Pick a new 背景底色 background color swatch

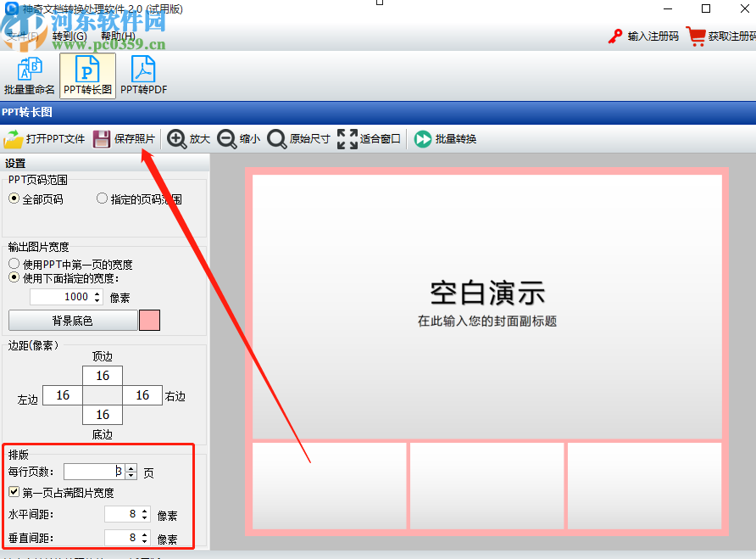coord(149,320)
